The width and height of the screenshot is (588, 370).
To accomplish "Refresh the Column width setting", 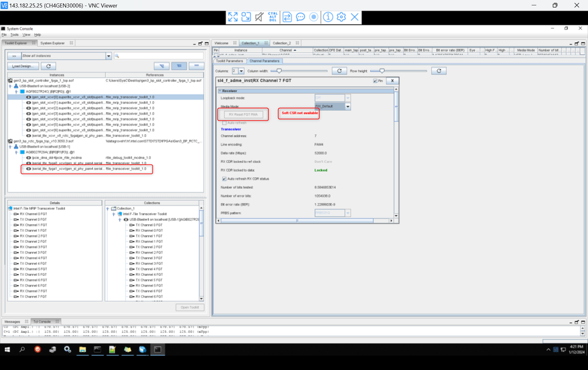I will coord(339,71).
